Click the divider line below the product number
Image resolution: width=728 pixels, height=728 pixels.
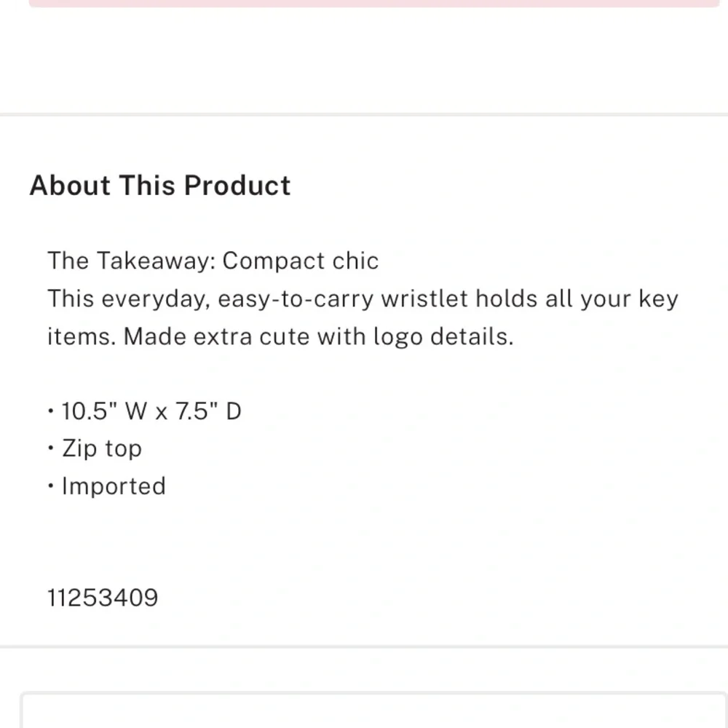coord(364,646)
